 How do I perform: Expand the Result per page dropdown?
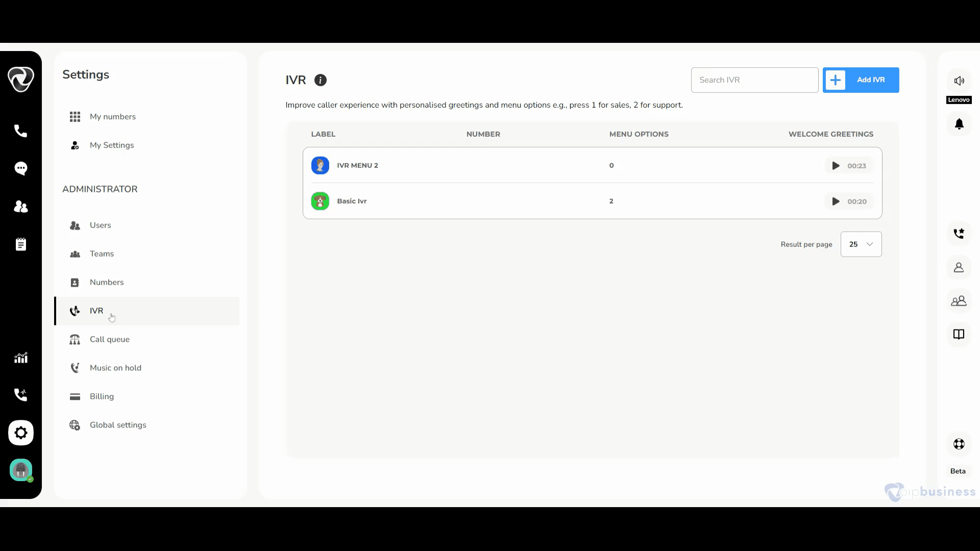861,244
